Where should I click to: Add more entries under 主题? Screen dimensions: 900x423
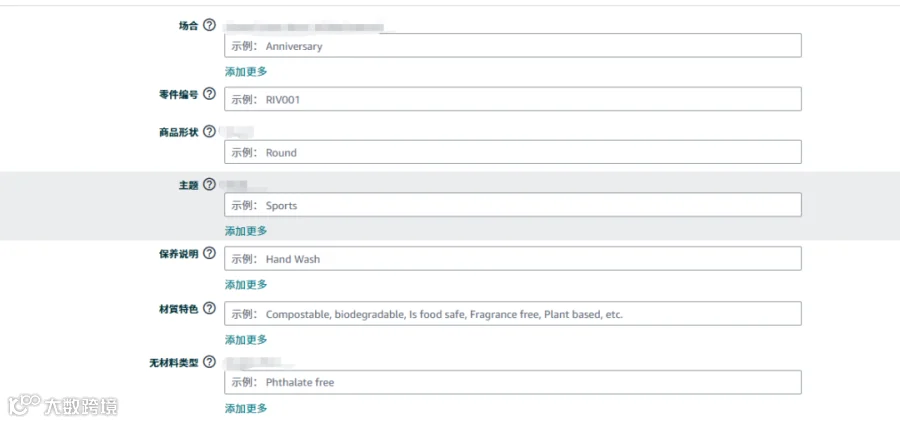pos(246,231)
